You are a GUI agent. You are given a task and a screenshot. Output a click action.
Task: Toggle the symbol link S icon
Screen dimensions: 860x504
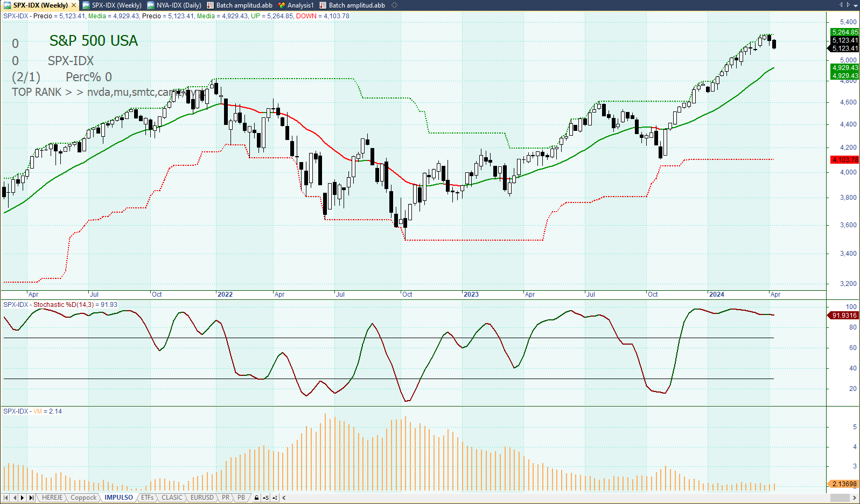(x=265, y=498)
